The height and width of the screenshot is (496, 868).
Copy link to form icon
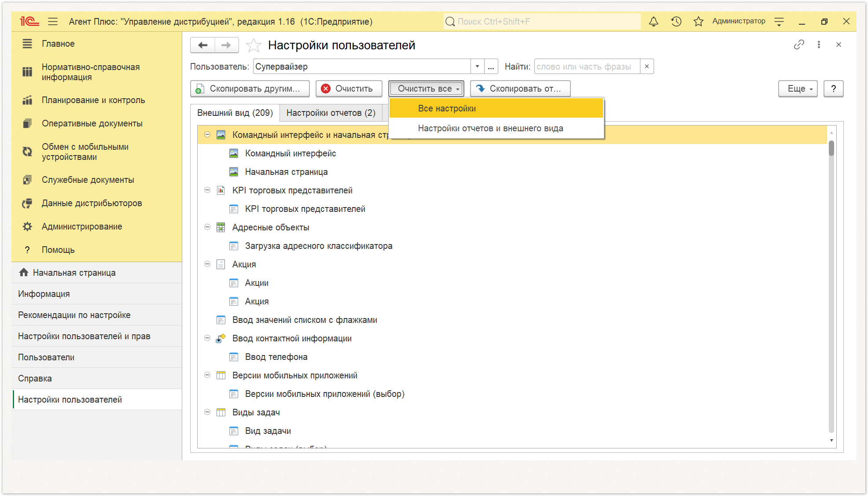coord(799,44)
